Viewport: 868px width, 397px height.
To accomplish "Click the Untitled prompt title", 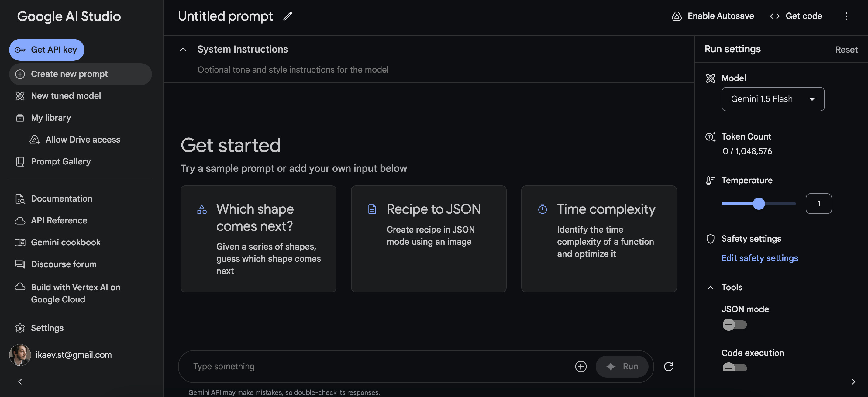I will 225,16.
